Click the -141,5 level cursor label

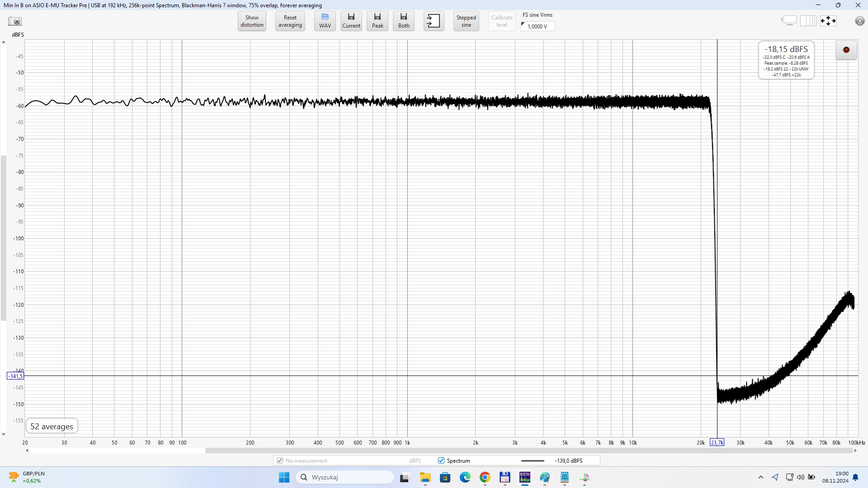click(15, 376)
